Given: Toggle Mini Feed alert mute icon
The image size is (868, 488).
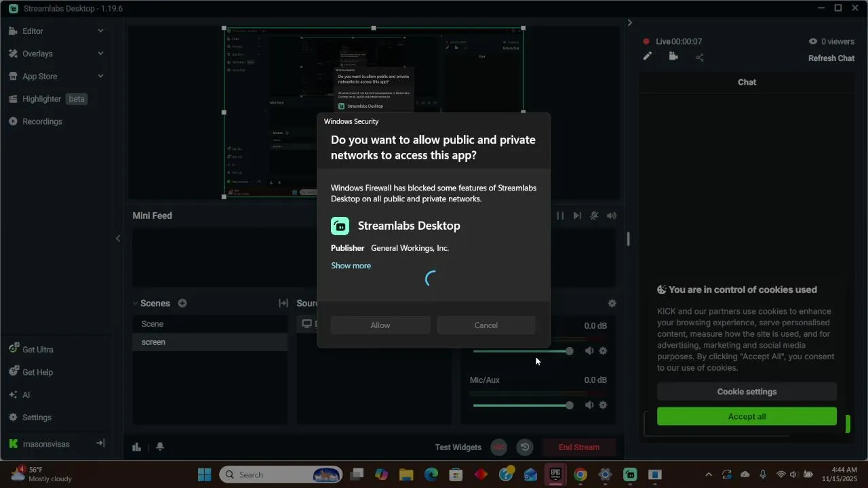Looking at the screenshot, I should (x=594, y=216).
